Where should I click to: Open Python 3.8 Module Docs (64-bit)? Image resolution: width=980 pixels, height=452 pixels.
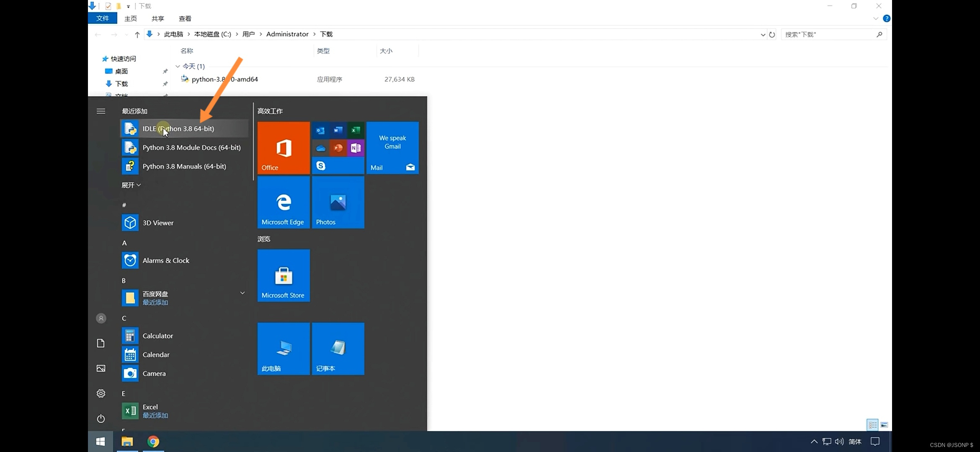(x=184, y=147)
